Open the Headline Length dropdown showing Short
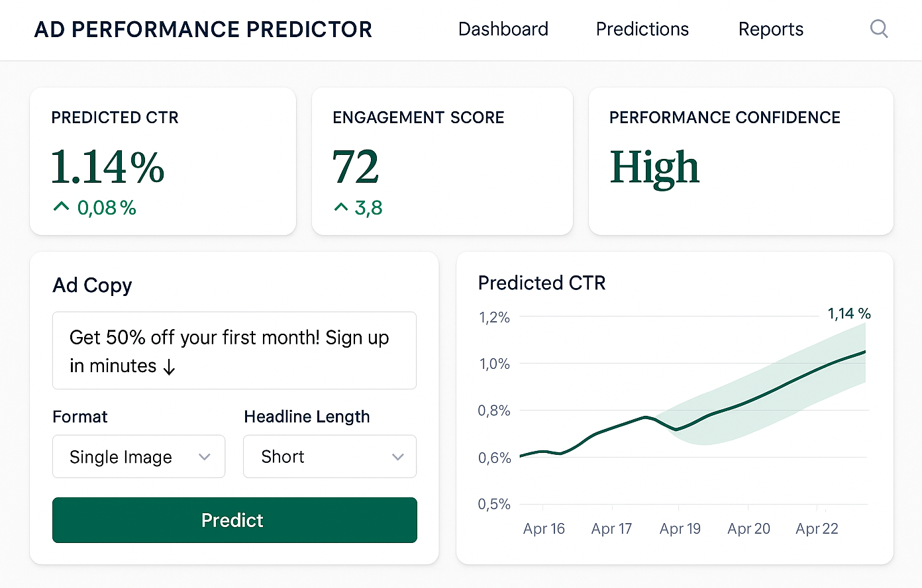Image resolution: width=922 pixels, height=588 pixels. [329, 457]
